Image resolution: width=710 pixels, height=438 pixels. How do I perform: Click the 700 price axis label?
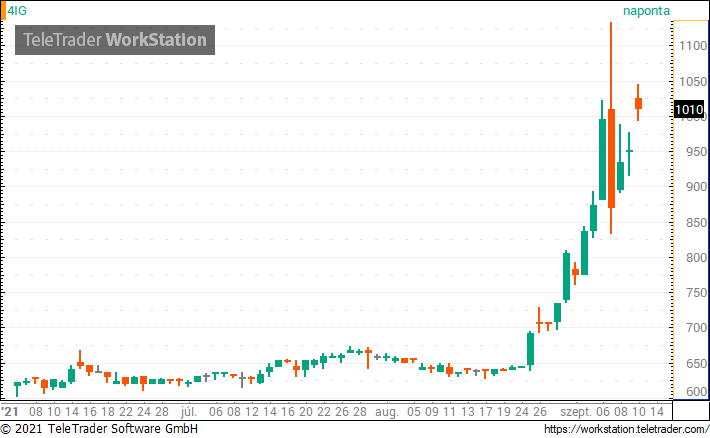click(696, 327)
